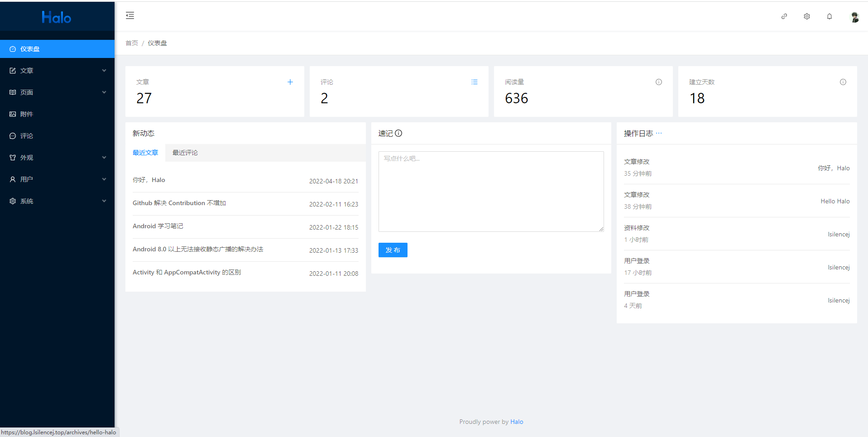The image size is (868, 437).
Task: Open 附件 from the sidebar
Action: (27, 114)
